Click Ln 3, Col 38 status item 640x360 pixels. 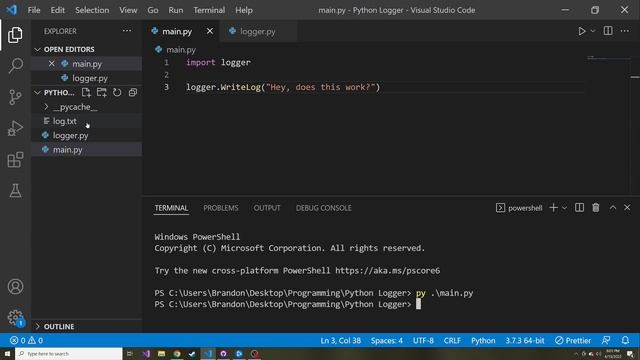point(340,340)
